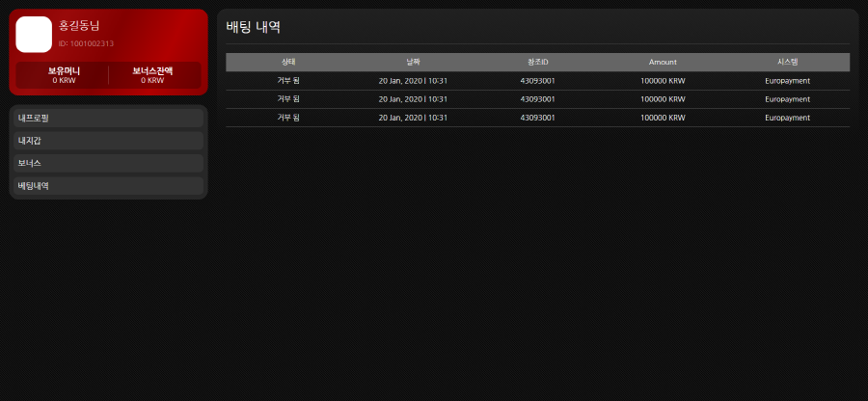Click the first row's 거부 됨 status

point(288,81)
